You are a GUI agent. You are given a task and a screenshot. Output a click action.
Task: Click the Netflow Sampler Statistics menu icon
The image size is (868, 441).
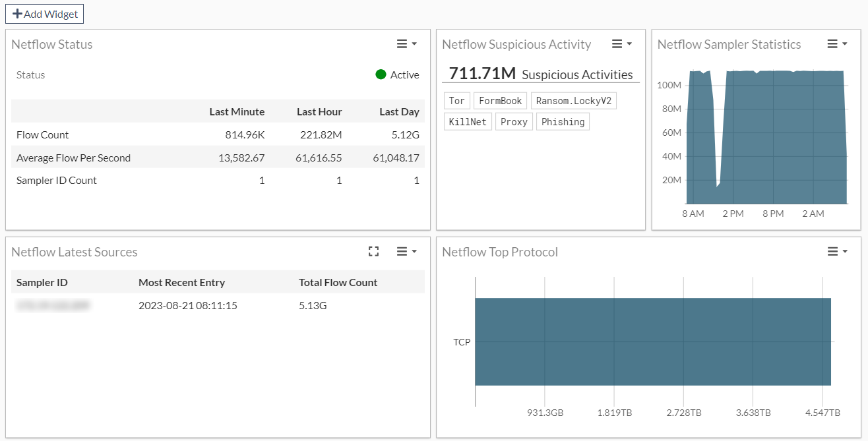click(832, 44)
